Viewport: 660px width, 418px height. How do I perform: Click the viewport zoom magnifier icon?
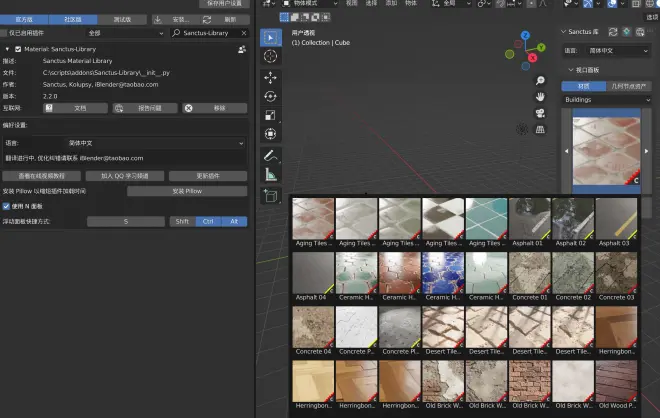click(540, 80)
